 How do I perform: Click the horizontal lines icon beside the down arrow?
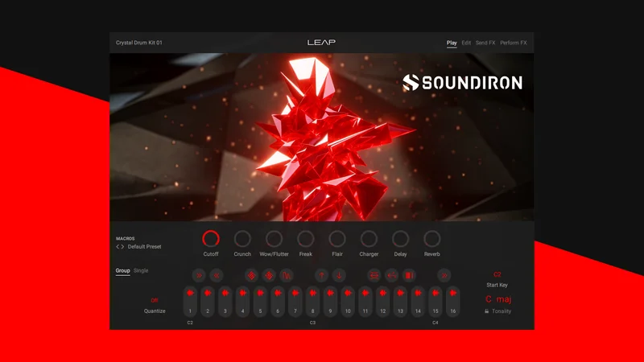374,275
